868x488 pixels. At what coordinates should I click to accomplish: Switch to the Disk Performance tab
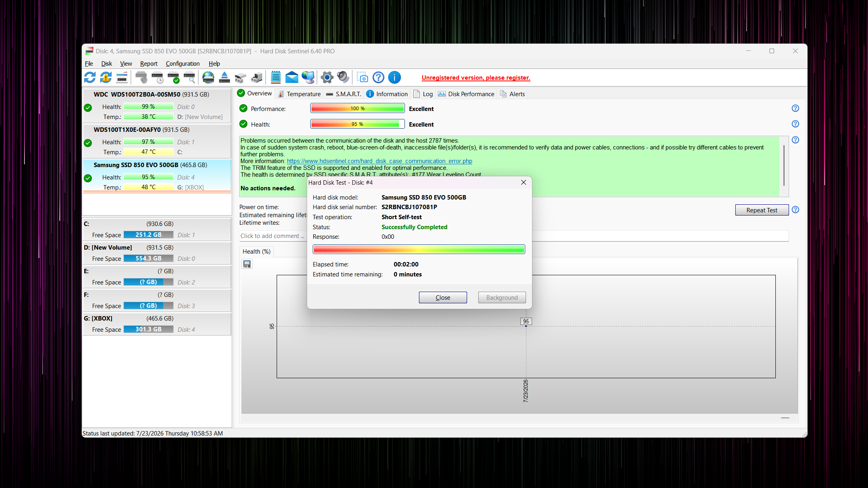(466, 94)
